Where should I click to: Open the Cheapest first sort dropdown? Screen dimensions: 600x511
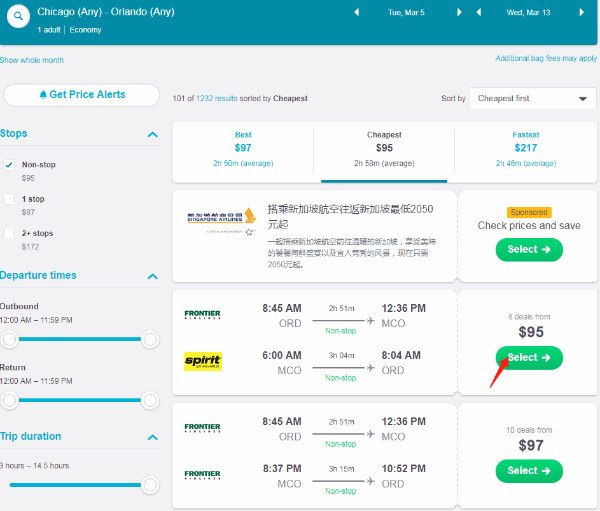point(533,98)
